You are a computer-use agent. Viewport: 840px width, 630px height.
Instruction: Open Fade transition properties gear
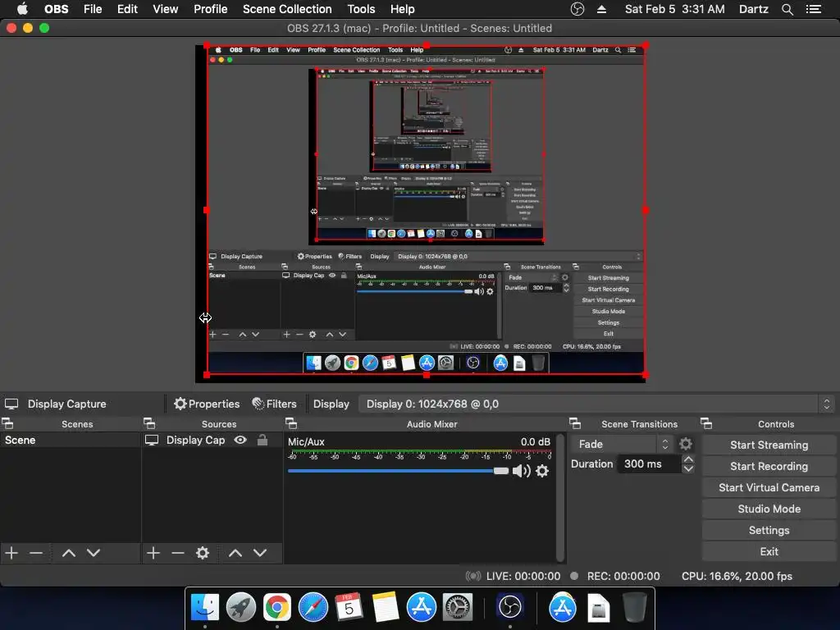(x=685, y=444)
